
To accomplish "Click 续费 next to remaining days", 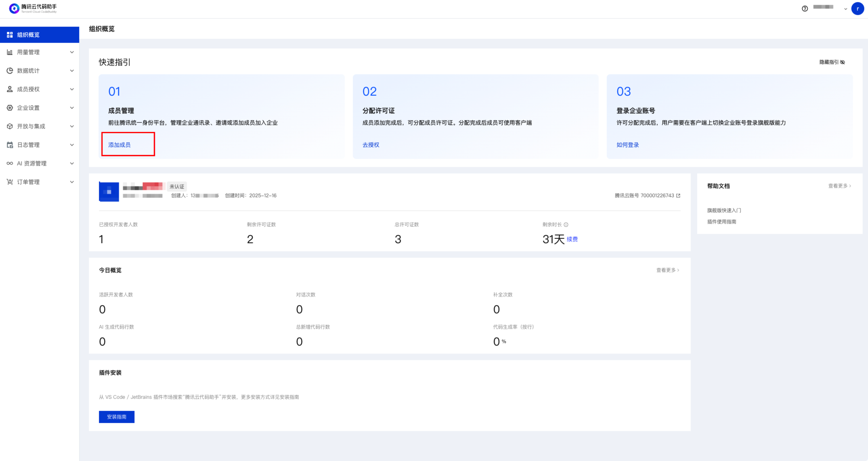I will pyautogui.click(x=572, y=239).
